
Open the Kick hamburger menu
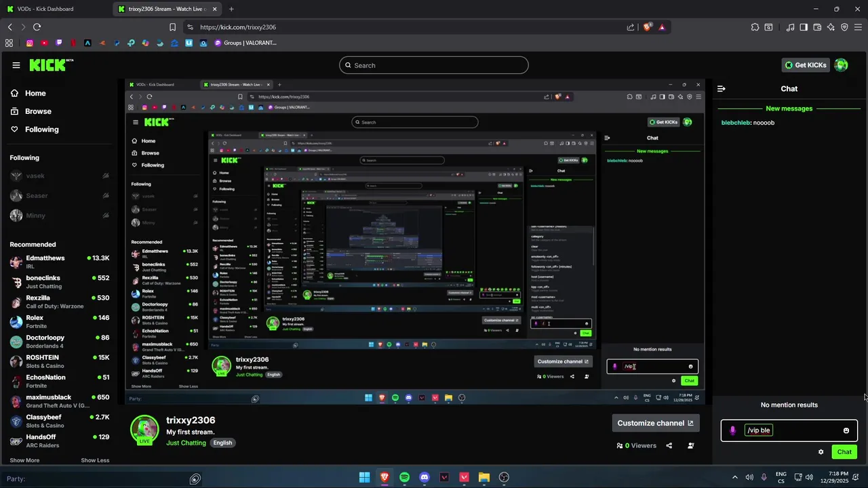coord(16,65)
